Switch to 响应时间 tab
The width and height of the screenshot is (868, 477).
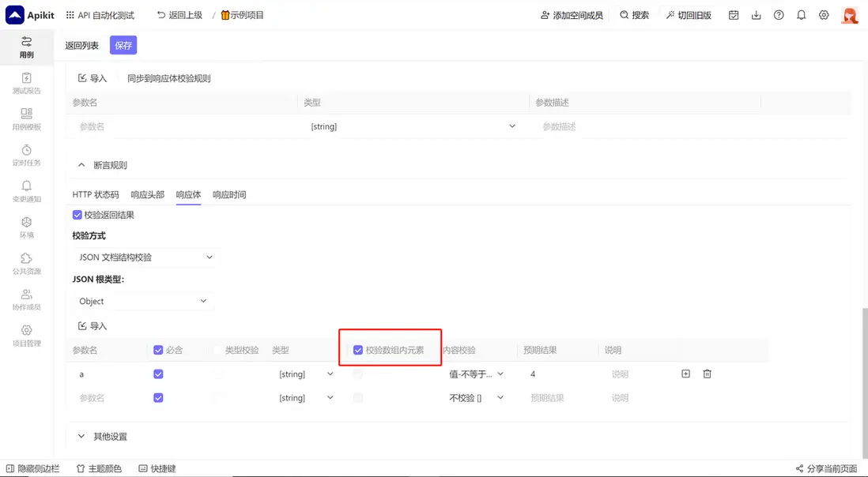[x=229, y=194]
